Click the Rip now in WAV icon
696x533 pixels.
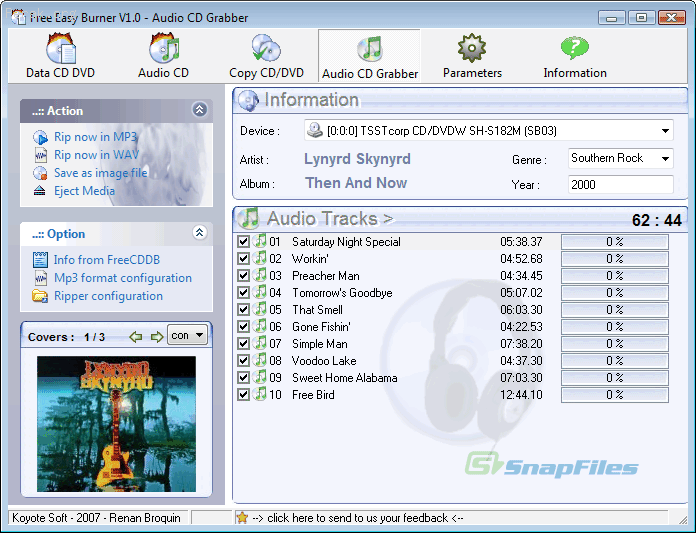(x=40, y=155)
